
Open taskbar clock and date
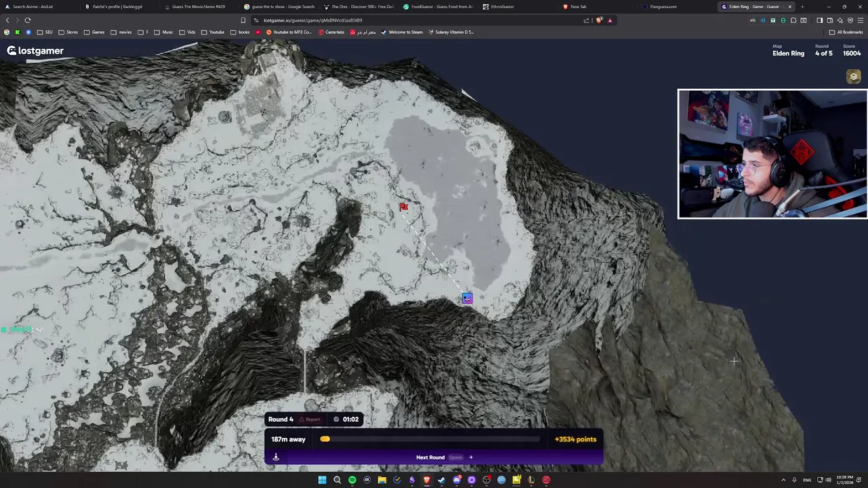845,480
